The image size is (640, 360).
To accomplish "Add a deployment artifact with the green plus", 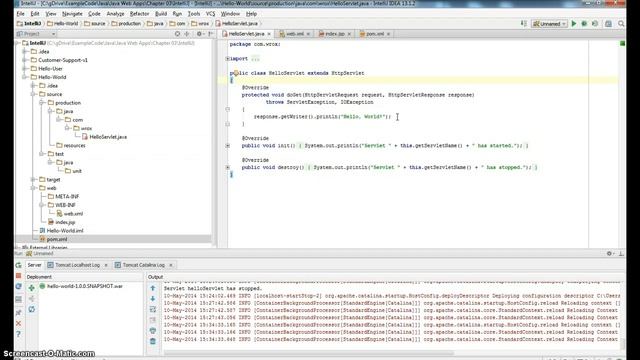I will 31,288.
